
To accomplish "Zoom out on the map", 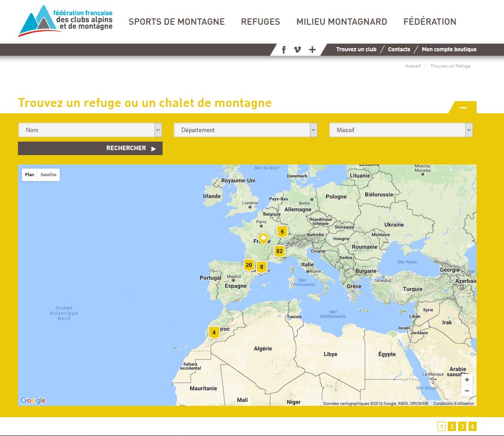I will pos(467,391).
